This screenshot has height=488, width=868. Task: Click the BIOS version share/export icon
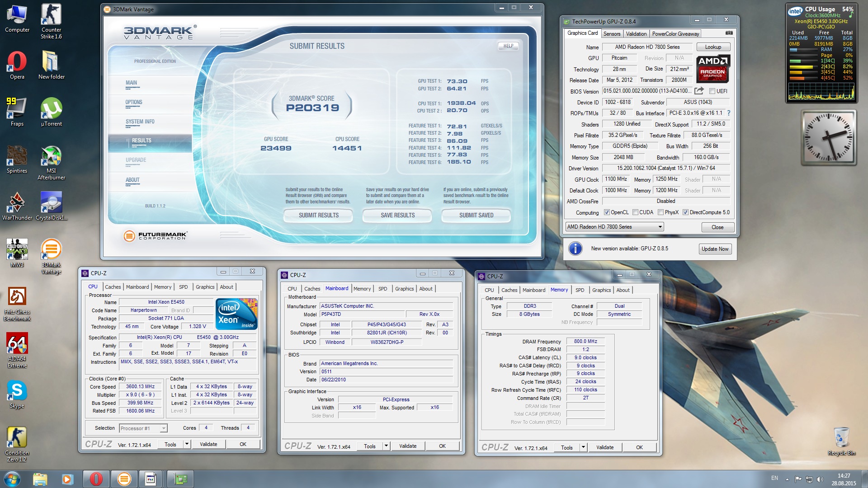(x=699, y=91)
